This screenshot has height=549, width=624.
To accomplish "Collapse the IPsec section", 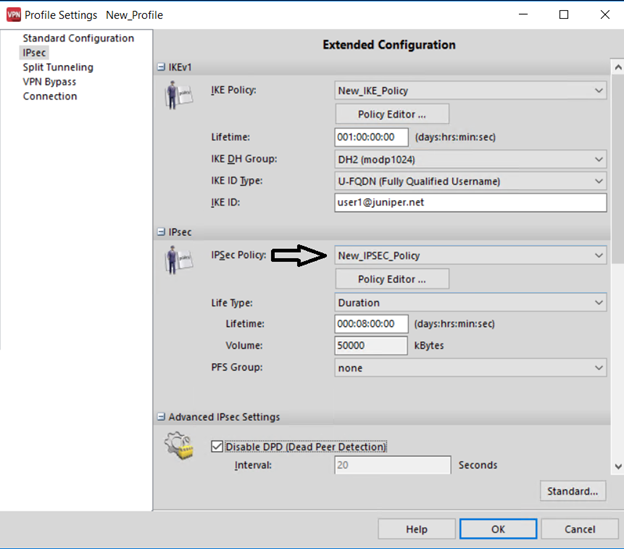I will click(x=161, y=232).
